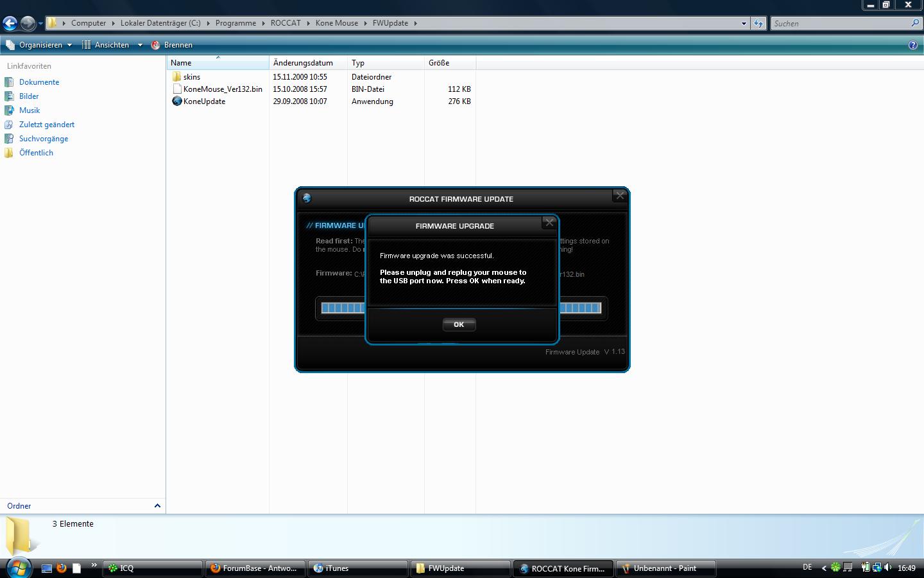Launch Firefox from quick launch

pyautogui.click(x=62, y=568)
